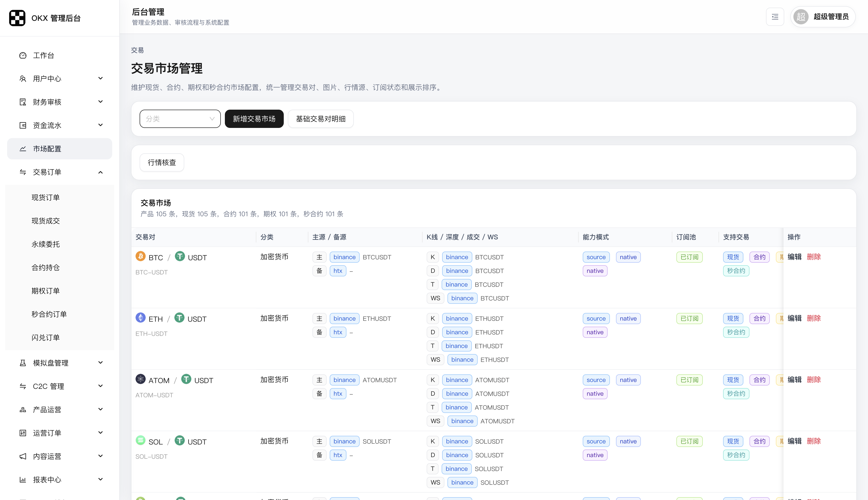Delete the SOL-USDT market row
The height and width of the screenshot is (500, 868).
pos(813,441)
